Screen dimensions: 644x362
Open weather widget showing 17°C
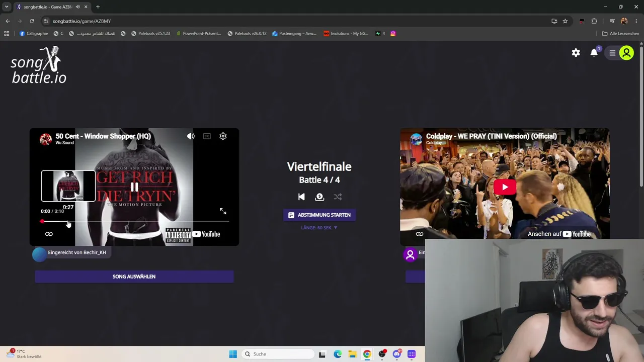24,354
